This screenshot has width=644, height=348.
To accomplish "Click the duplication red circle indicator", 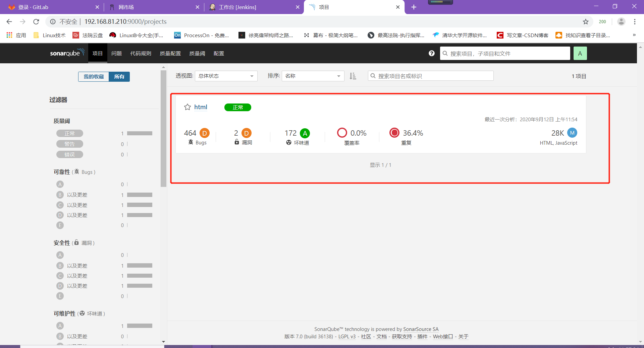I will click(x=394, y=133).
